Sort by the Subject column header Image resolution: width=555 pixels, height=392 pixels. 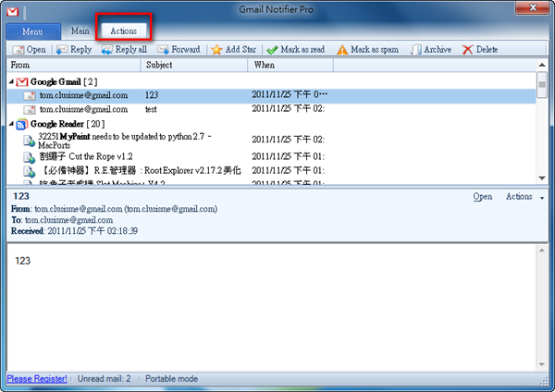tap(194, 65)
